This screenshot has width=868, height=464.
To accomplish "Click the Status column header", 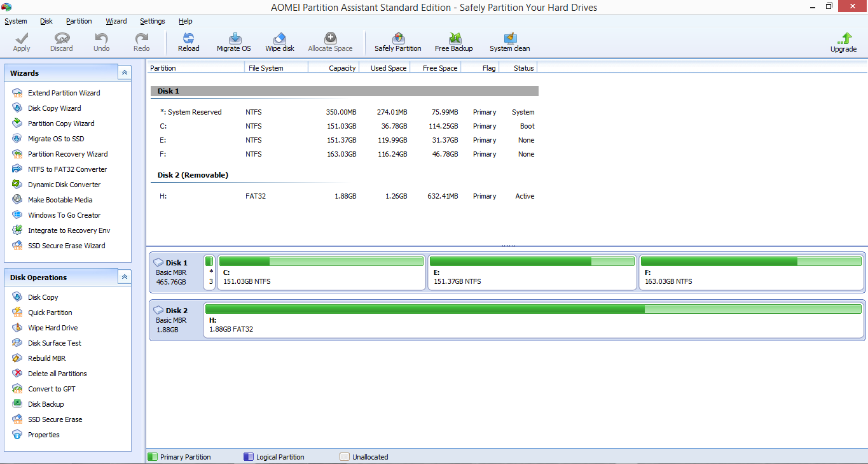I will [518, 67].
